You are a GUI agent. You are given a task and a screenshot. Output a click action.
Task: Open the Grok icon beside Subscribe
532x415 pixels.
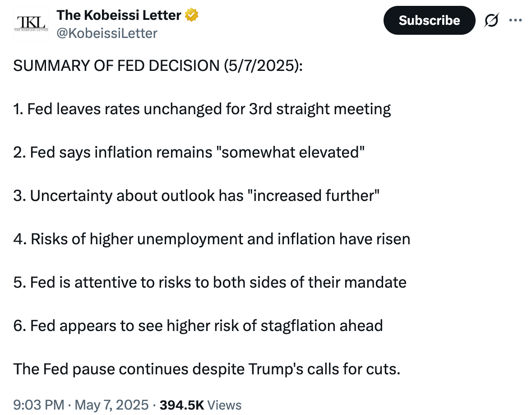492,20
